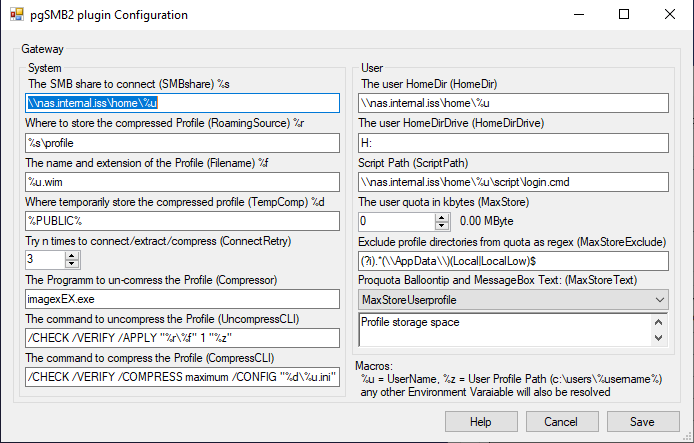Click the Macros description text
694x443 pixels.
(x=509, y=379)
